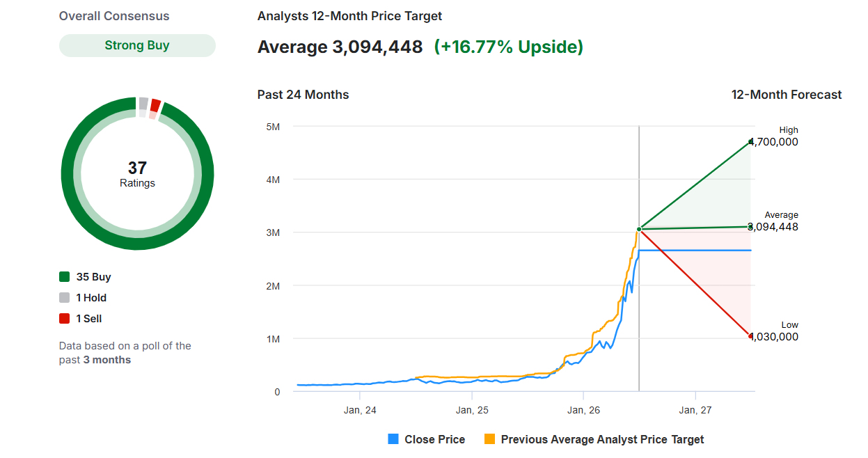Select the Strong Buy consensus badge
This screenshot has height=458, width=868.
[x=137, y=45]
